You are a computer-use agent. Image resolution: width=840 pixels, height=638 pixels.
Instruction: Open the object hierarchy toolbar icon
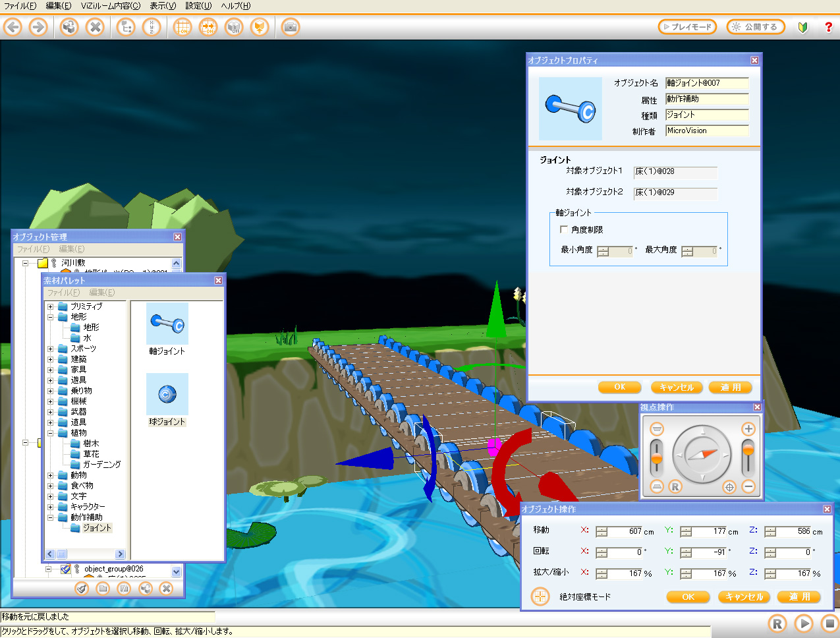[126, 27]
